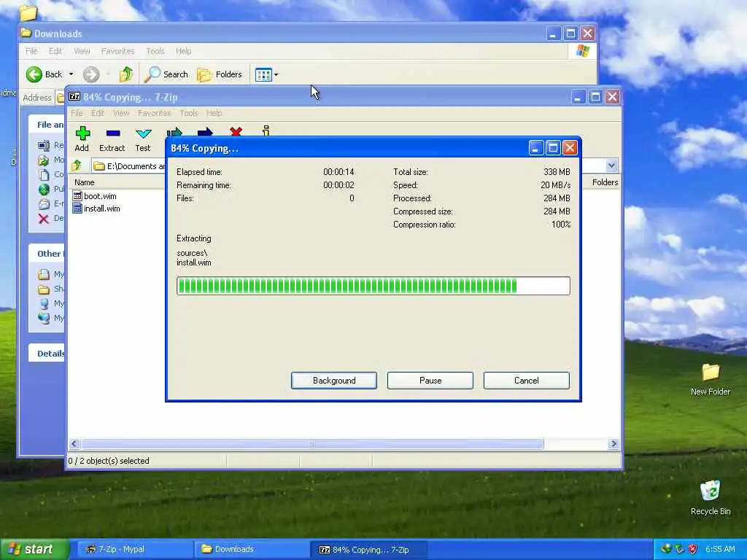The width and height of the screenshot is (747, 560).
Task: Select the Recycle Bin desktop icon
Action: pos(711,497)
